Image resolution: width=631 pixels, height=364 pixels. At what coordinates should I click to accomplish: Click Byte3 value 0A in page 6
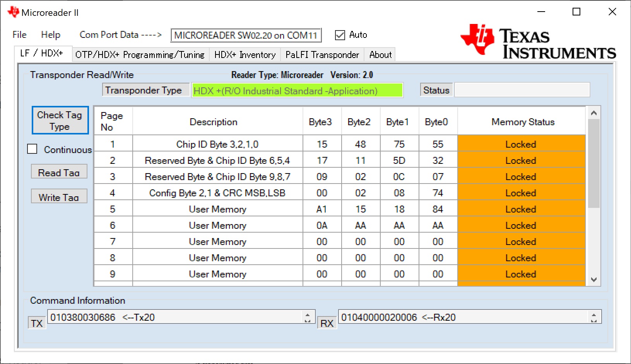click(x=322, y=225)
